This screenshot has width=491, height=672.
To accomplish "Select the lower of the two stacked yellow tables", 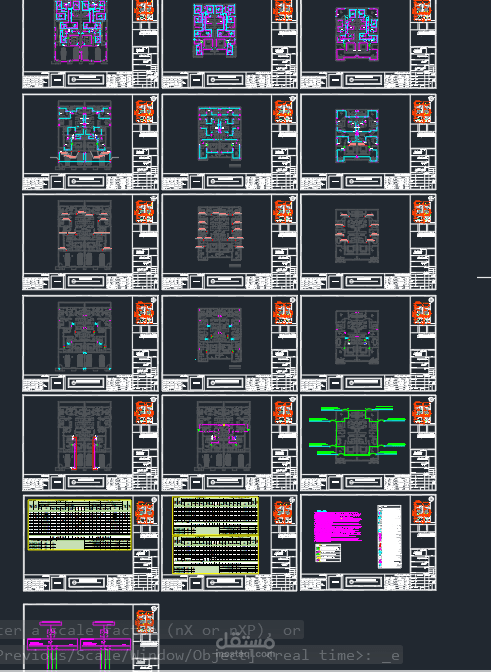I will click(x=216, y=555).
